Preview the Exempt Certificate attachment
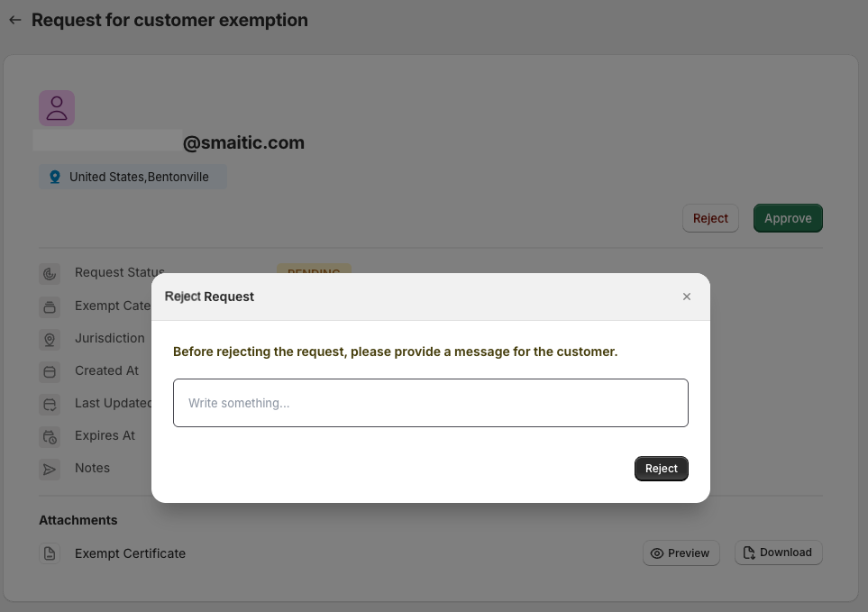The image size is (868, 612). (x=681, y=553)
